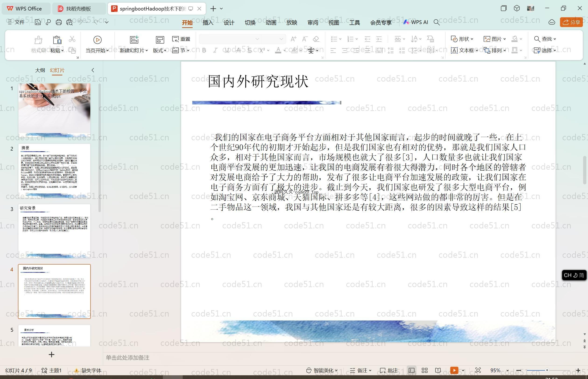Switch to normal view icon in status bar
Screen dimensions: 588x379
[411, 370]
